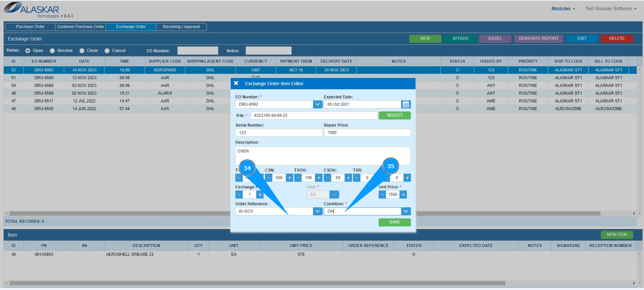Sort by the EO NUMBER column header

point(44,61)
